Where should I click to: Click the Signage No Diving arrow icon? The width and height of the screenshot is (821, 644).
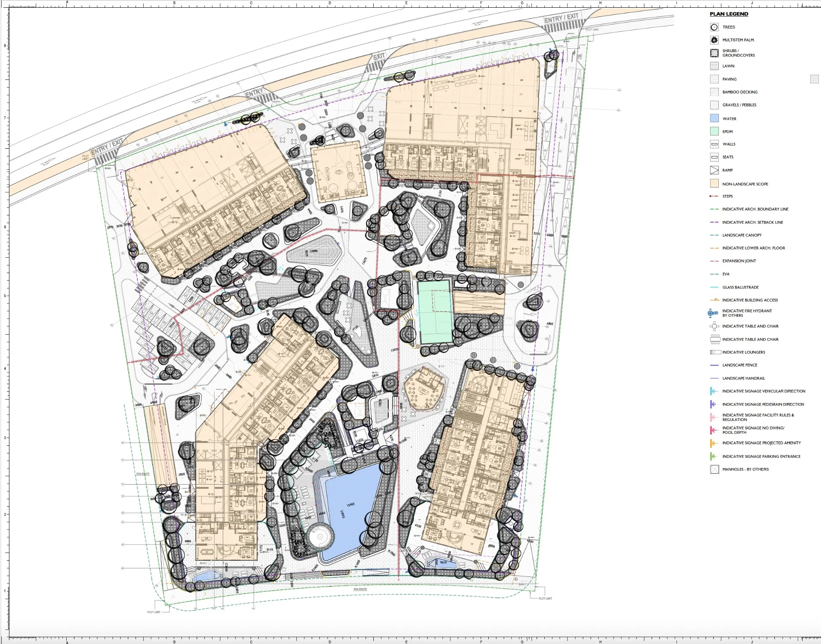(x=713, y=430)
